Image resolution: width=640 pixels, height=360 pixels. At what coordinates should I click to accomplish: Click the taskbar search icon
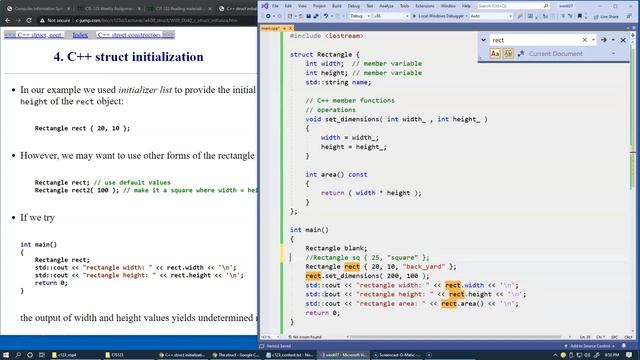(18, 355)
